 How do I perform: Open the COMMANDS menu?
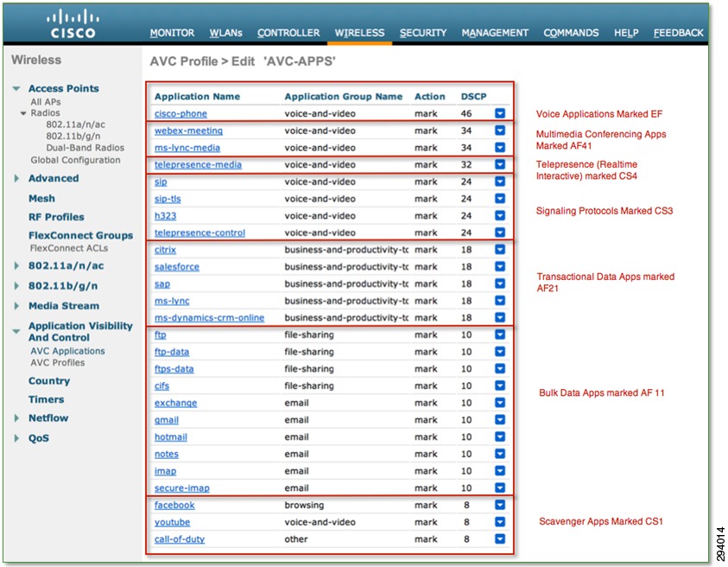click(571, 33)
